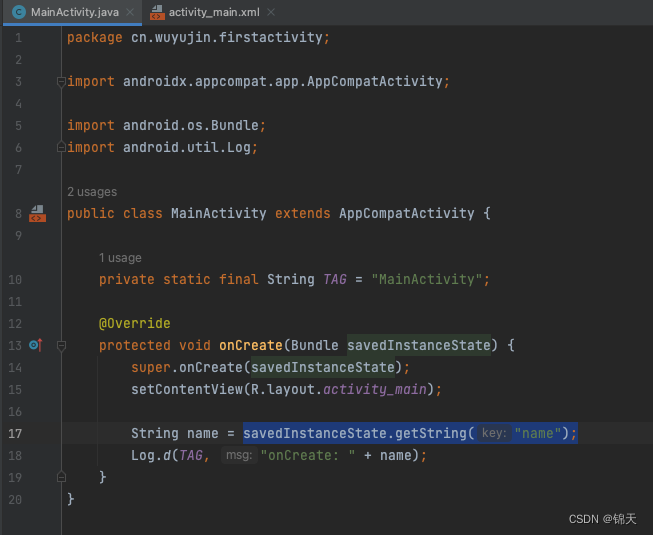Click the 'key:' parameter hint on line 17
Screen dimensions: 653x535
(x=494, y=433)
